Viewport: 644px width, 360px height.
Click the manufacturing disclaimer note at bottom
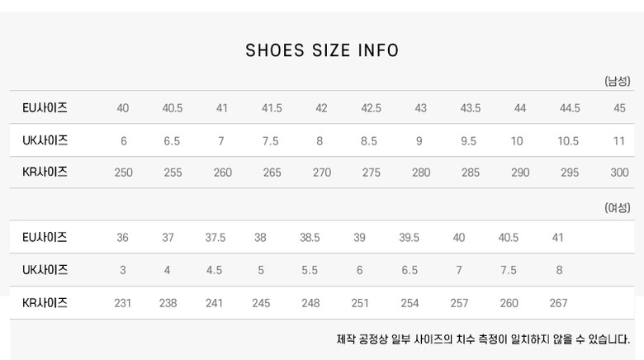click(x=483, y=339)
